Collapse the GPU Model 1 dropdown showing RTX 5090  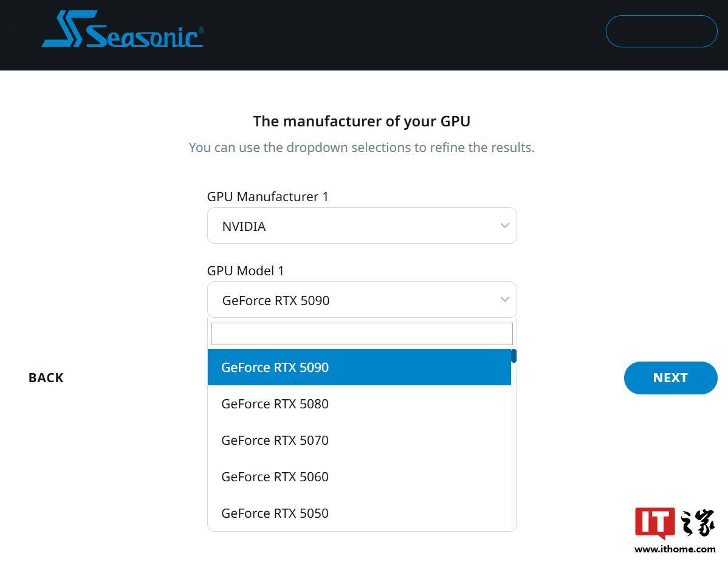tap(352, 300)
